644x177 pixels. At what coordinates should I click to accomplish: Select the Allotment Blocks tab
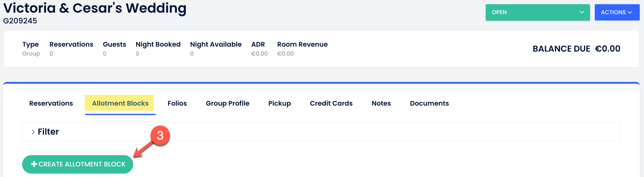120,103
